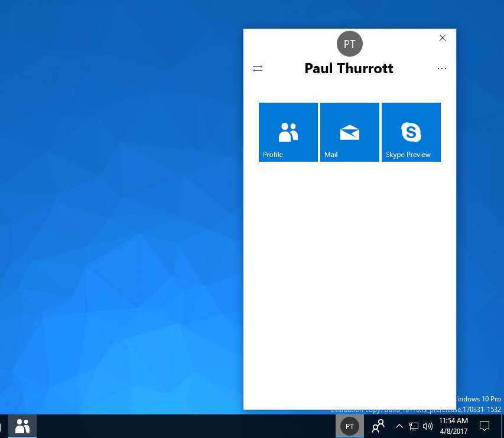Click the "Mail" label text
This screenshot has height=438, width=504.
click(331, 155)
